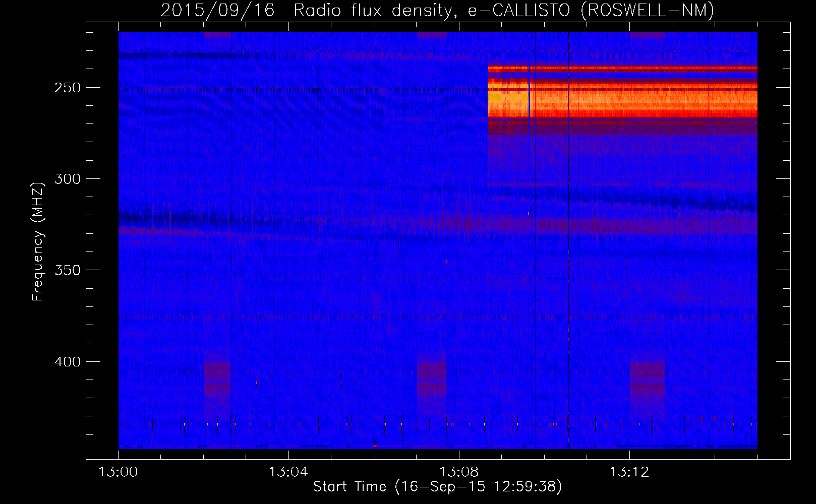Click the 400 frequency tick label

[68, 362]
